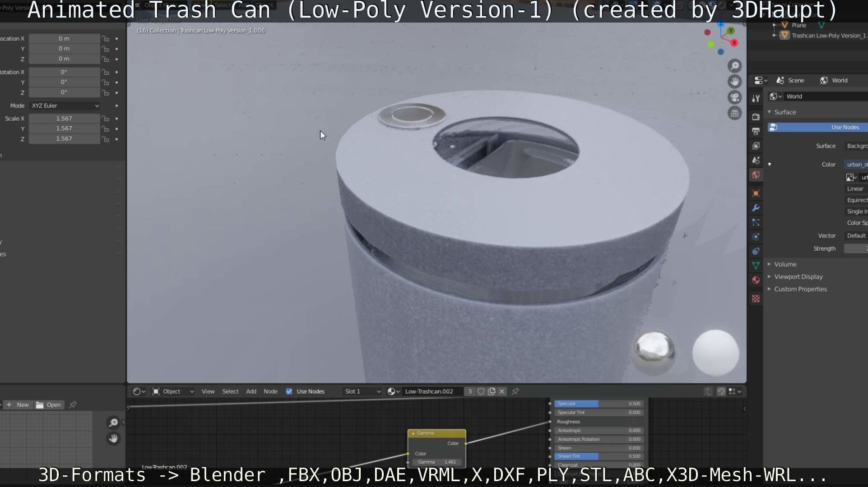Open node editor View menu
Image resolution: width=868 pixels, height=487 pixels.
point(208,391)
